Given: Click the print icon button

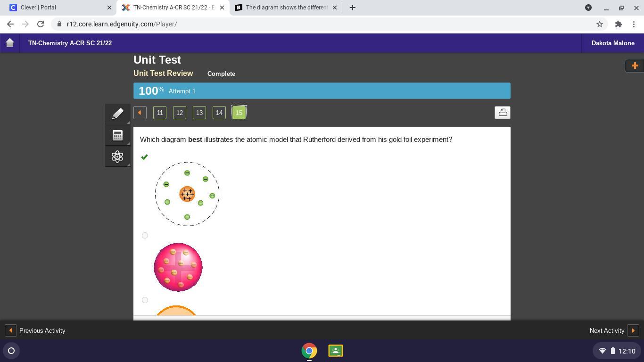Looking at the screenshot, I should click(x=502, y=113).
